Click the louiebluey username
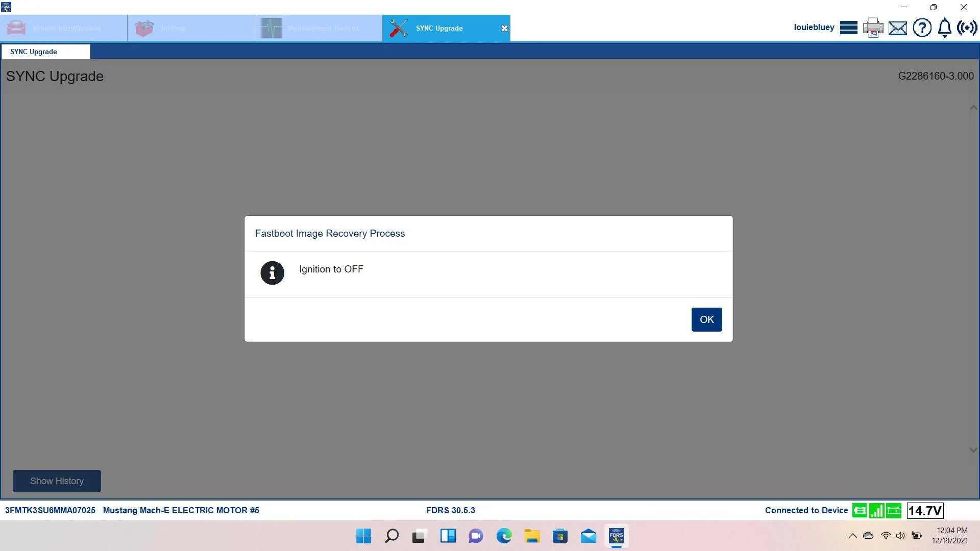The image size is (980, 551). (x=814, y=28)
